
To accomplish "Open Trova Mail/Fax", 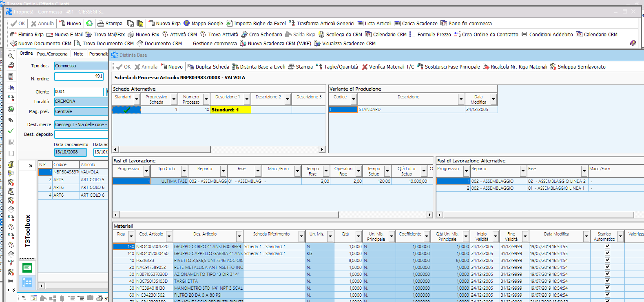I will tap(105, 34).
